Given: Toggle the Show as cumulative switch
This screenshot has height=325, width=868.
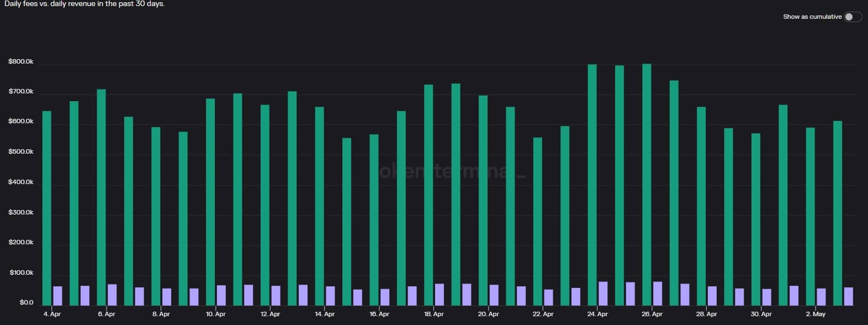Looking at the screenshot, I should tap(853, 17).
